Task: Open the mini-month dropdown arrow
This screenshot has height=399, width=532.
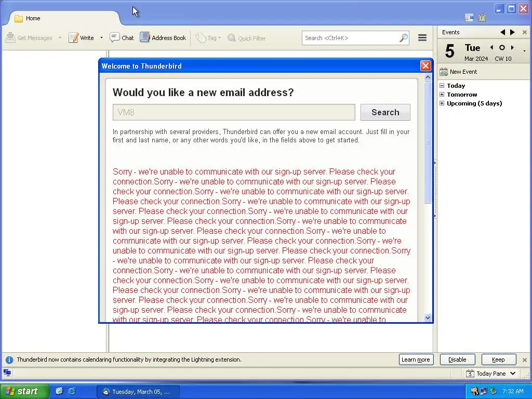Action: point(525,51)
